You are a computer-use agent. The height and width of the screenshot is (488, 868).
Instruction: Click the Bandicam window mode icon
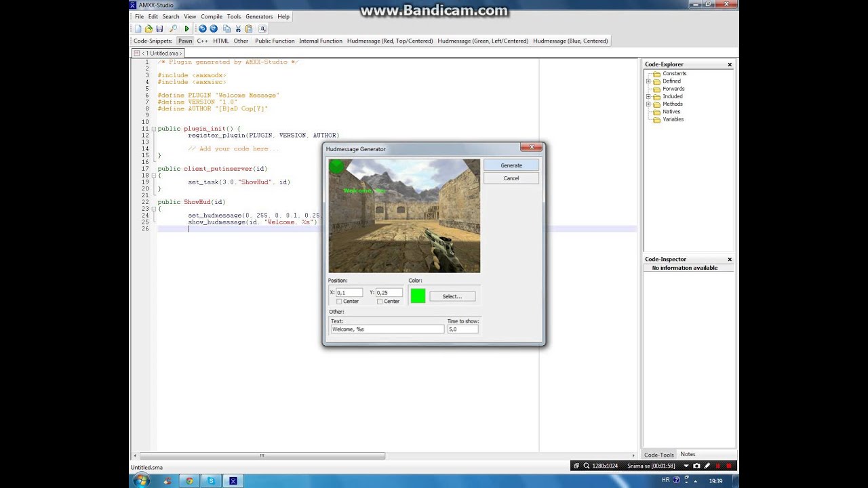click(576, 466)
